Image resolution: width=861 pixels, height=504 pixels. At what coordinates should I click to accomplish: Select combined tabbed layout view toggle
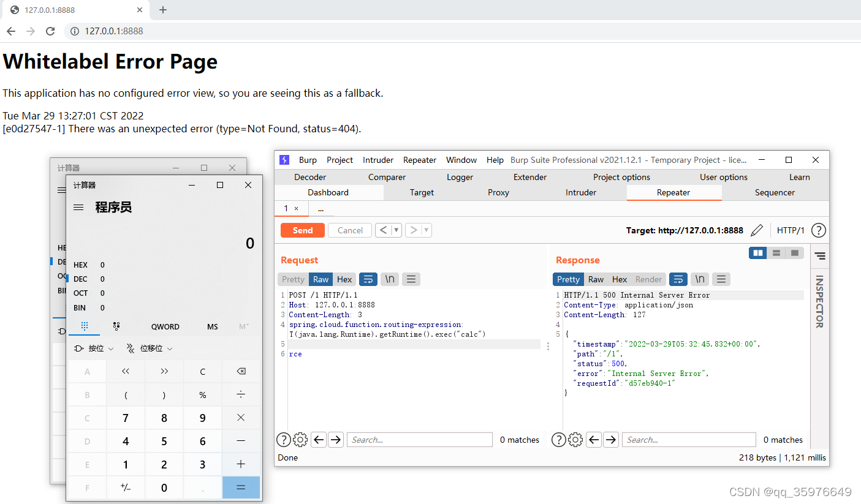(x=795, y=253)
